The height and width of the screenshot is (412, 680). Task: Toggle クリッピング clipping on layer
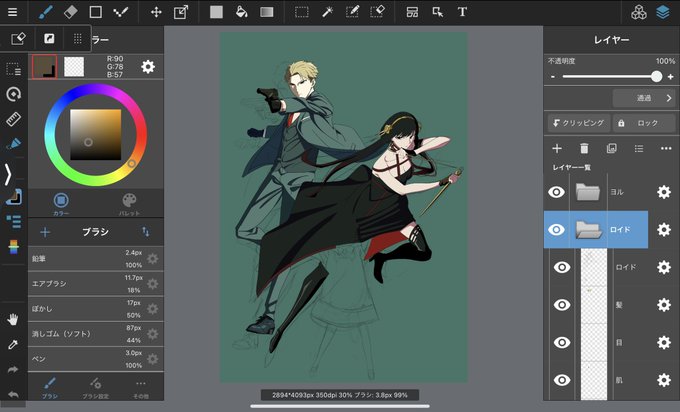point(579,123)
